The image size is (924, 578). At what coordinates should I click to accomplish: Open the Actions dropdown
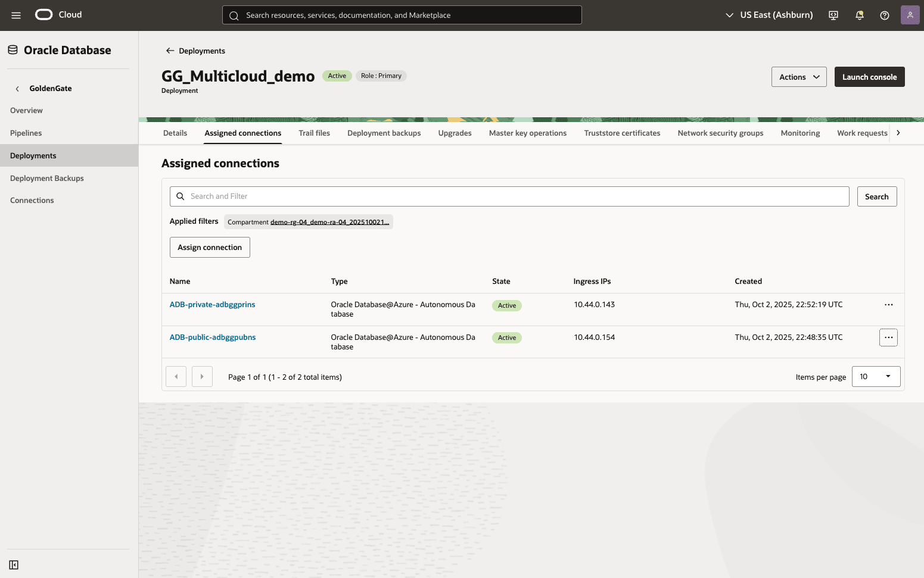click(799, 76)
